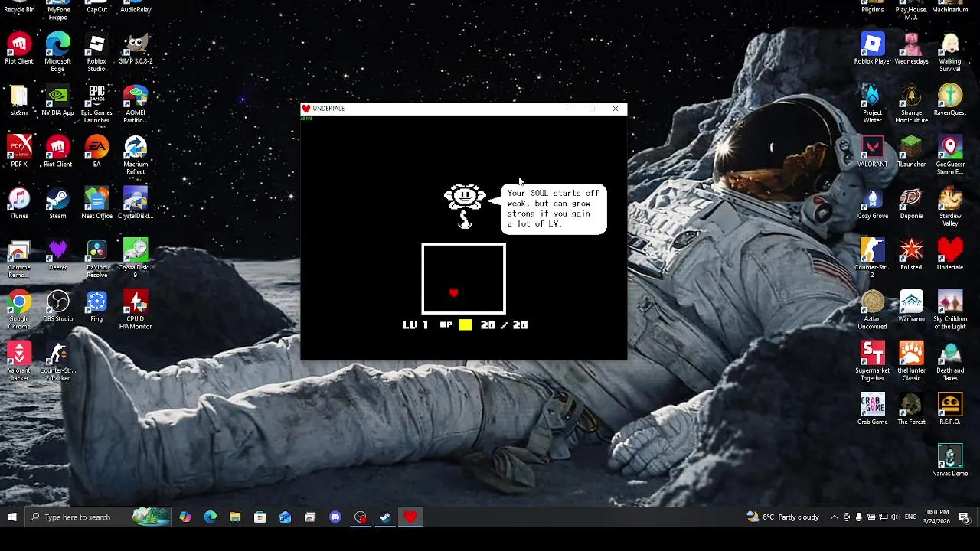Image resolution: width=980 pixels, height=551 pixels.
Task: Open weather widget showing 8°C
Action: (x=782, y=517)
